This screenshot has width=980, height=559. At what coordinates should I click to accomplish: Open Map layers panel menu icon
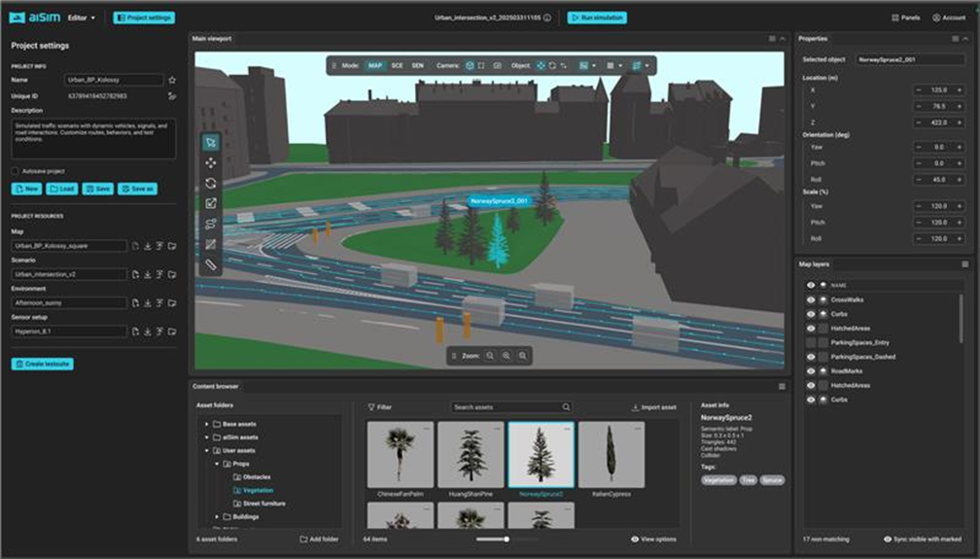[965, 264]
